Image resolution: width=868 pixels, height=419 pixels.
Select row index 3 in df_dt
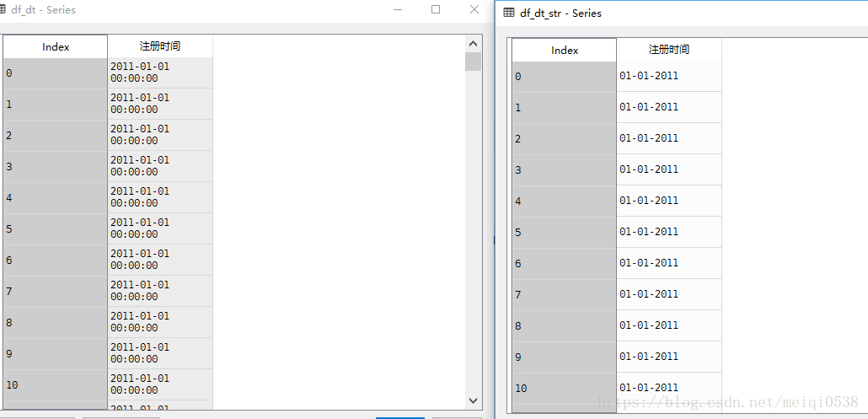56,167
